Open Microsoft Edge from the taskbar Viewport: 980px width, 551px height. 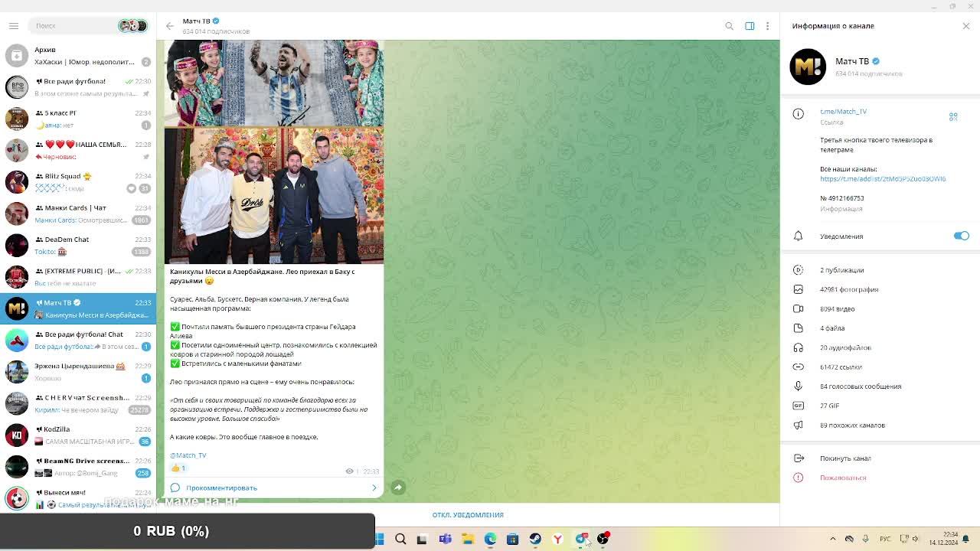pos(490,539)
